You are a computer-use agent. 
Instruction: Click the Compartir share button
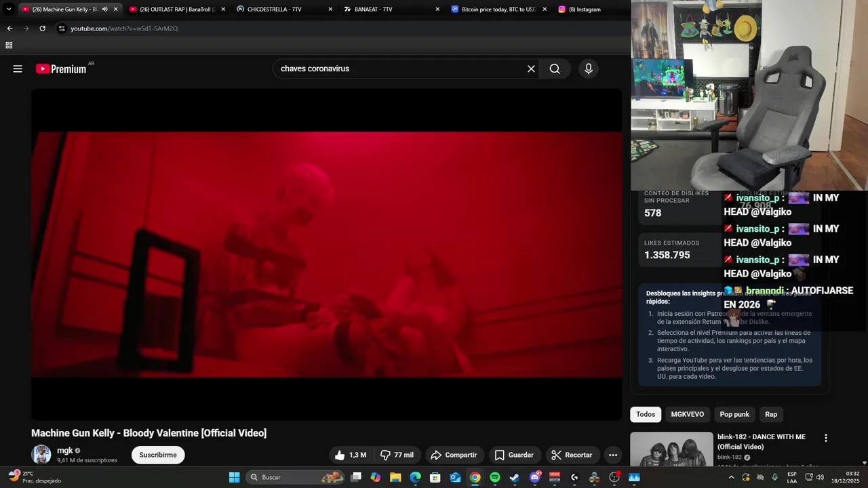point(454,455)
